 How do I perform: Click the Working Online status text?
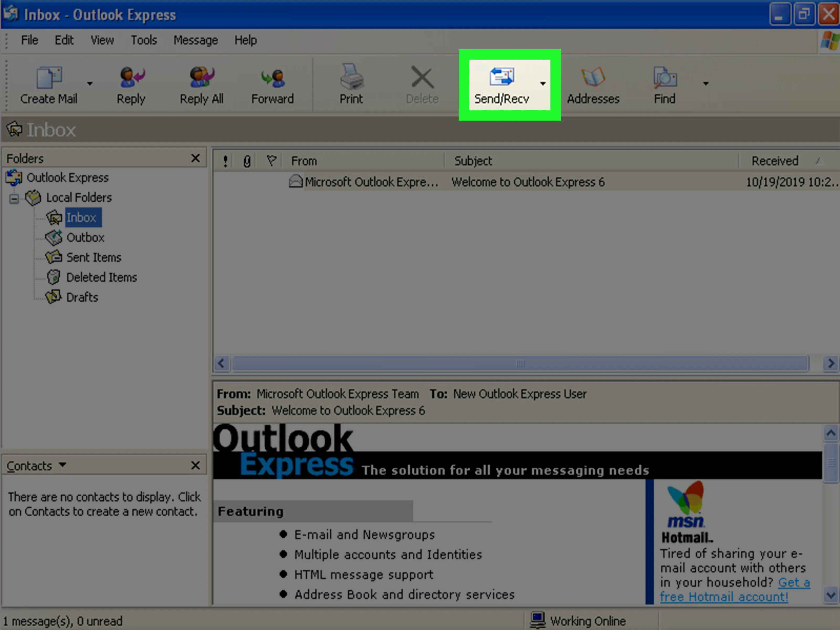click(x=588, y=621)
